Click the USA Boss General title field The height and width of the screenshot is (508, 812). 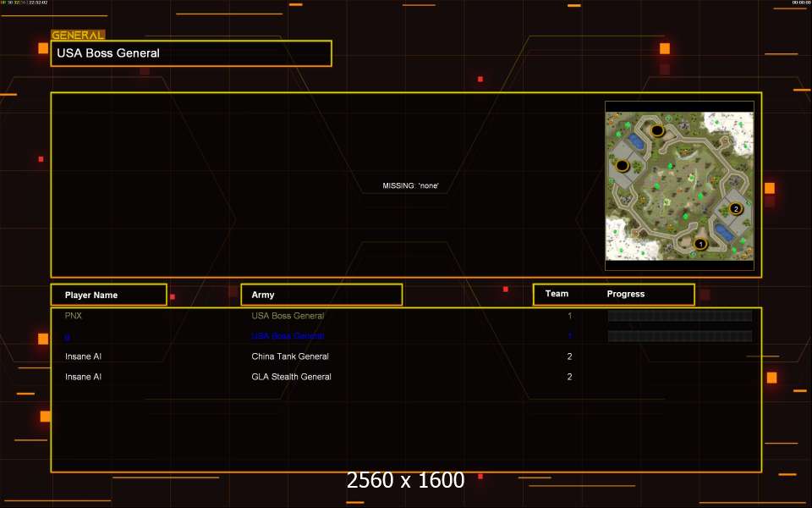pos(191,53)
